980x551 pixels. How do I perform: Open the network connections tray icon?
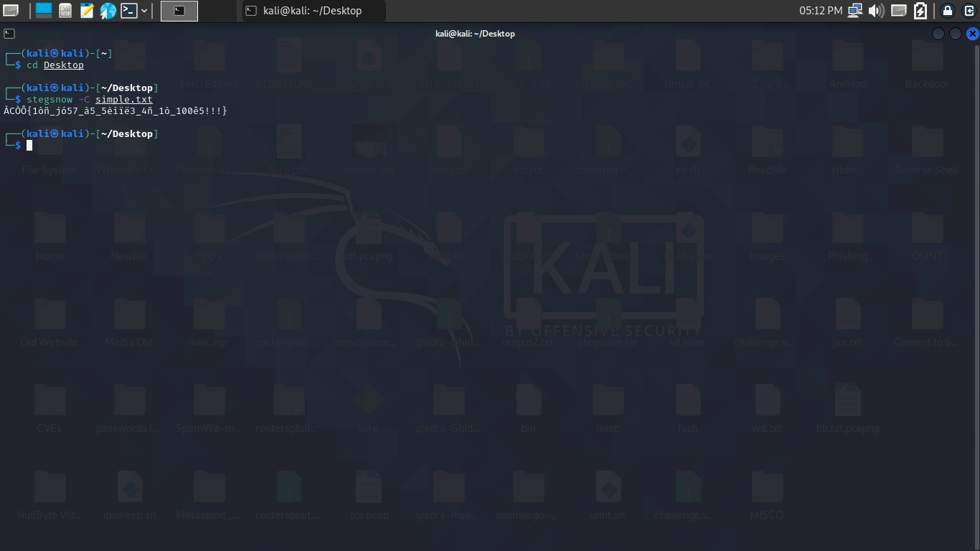tap(854, 10)
